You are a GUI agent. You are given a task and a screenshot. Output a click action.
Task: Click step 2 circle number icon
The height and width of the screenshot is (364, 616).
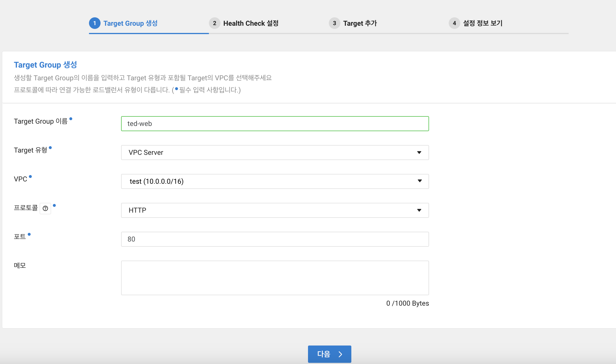tap(214, 23)
